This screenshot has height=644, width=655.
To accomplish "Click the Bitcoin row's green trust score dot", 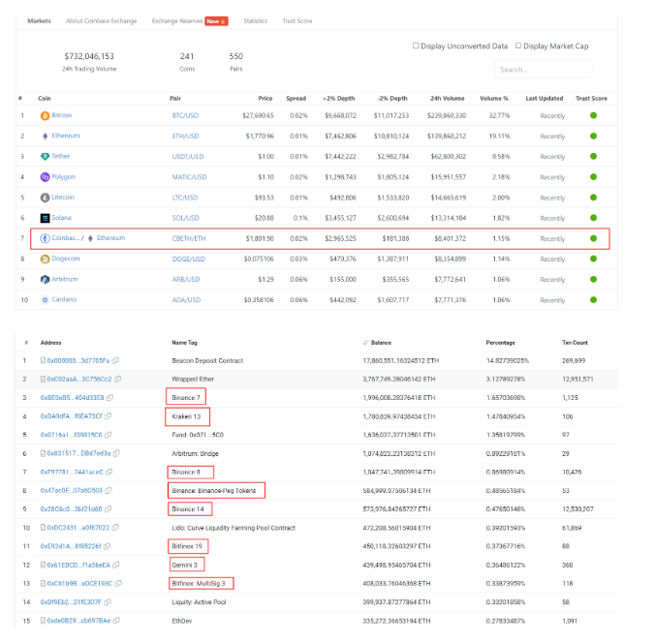I will [593, 115].
